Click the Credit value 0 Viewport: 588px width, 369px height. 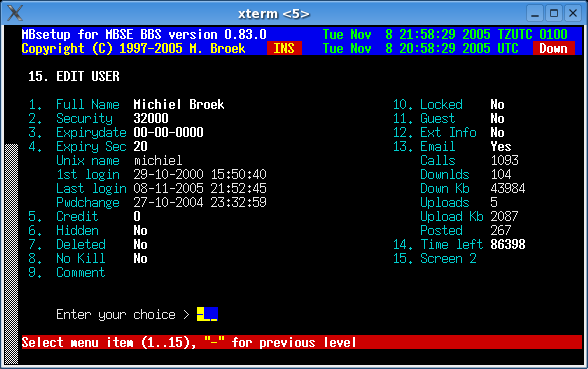[x=137, y=216]
